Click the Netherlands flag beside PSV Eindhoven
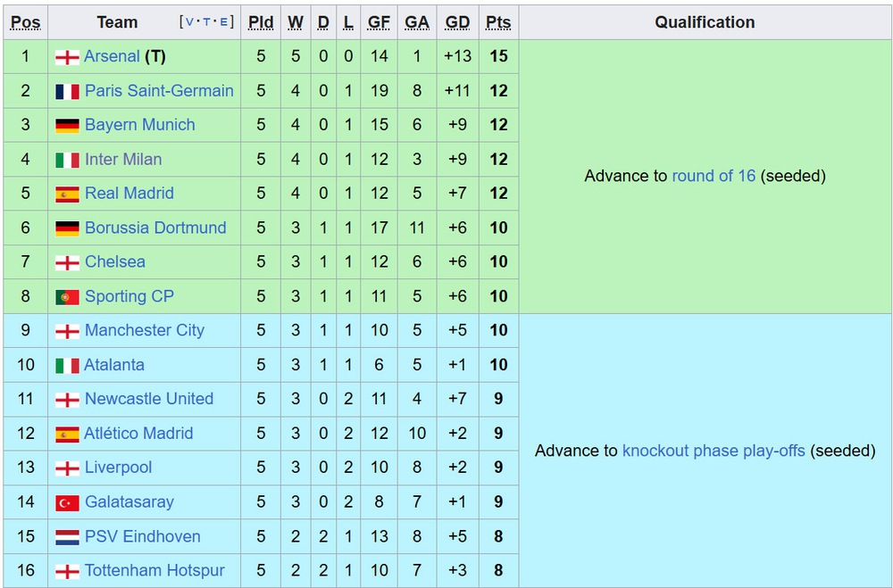 pos(67,537)
